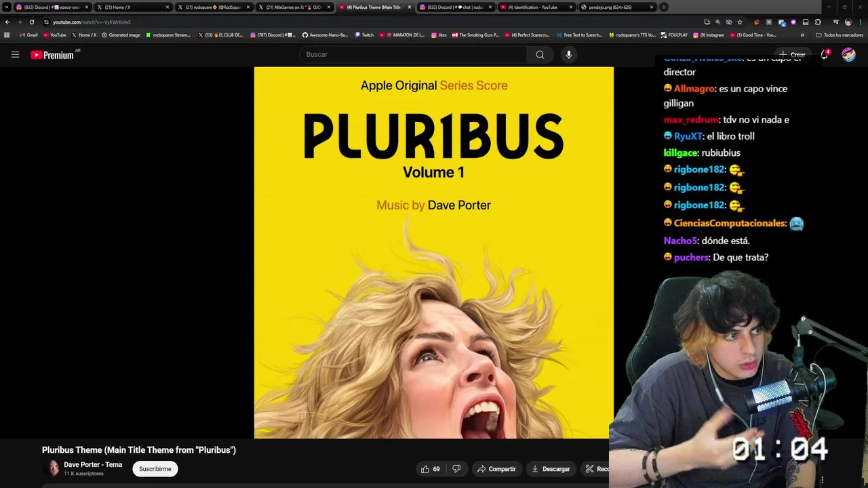Open the tab search dropdown arrow
Viewport: 868px width, 488px height.
[7, 7]
